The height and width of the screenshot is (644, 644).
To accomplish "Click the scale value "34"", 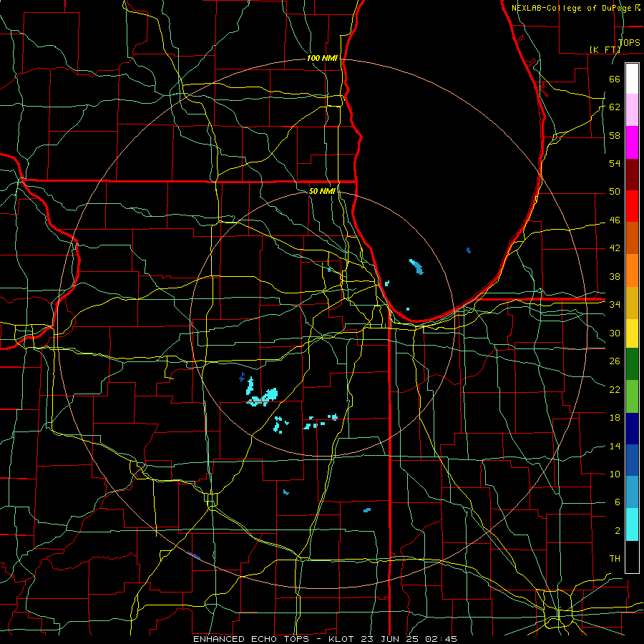I will point(615,304).
